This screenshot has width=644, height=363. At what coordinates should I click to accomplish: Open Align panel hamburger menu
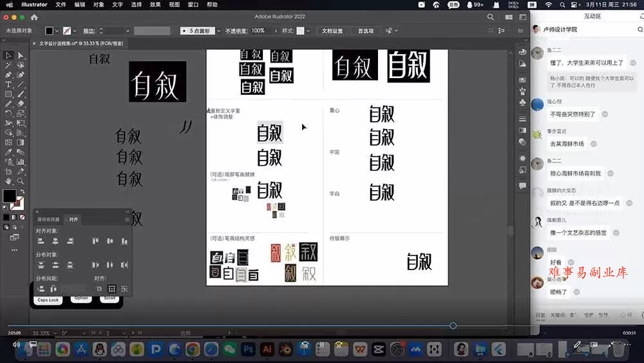point(127,219)
